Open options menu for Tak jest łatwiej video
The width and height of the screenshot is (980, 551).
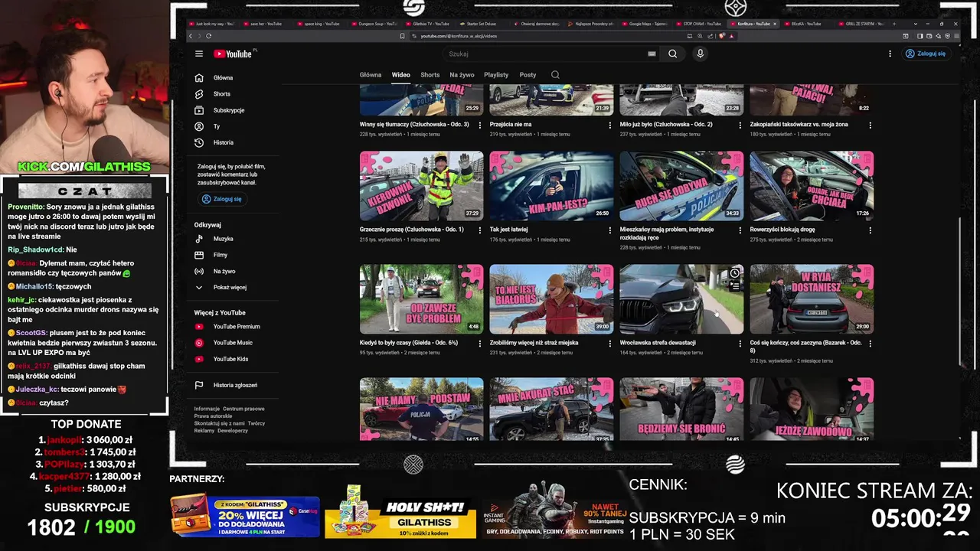(610, 230)
